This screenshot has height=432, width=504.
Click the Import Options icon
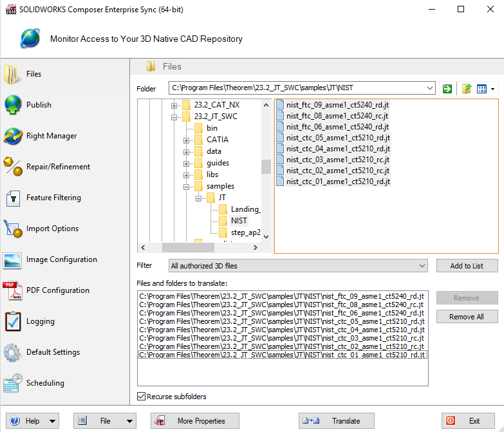tap(12, 229)
